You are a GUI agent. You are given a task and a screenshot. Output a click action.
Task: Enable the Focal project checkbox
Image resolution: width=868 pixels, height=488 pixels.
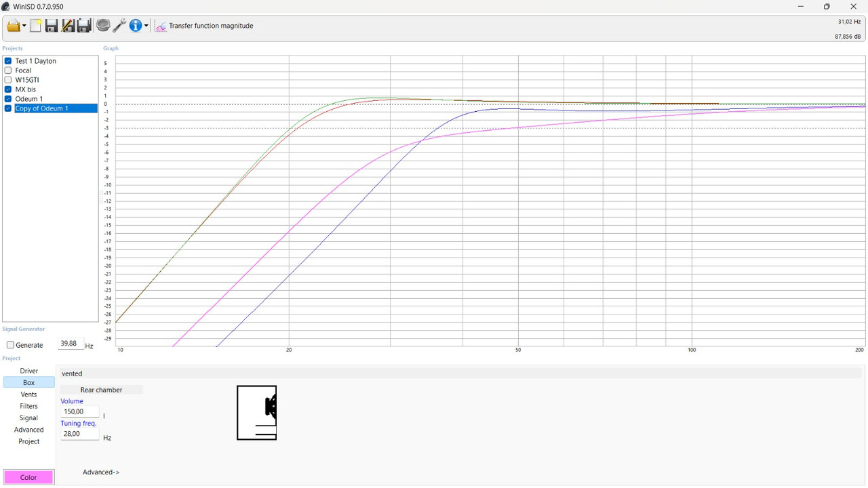[8, 70]
